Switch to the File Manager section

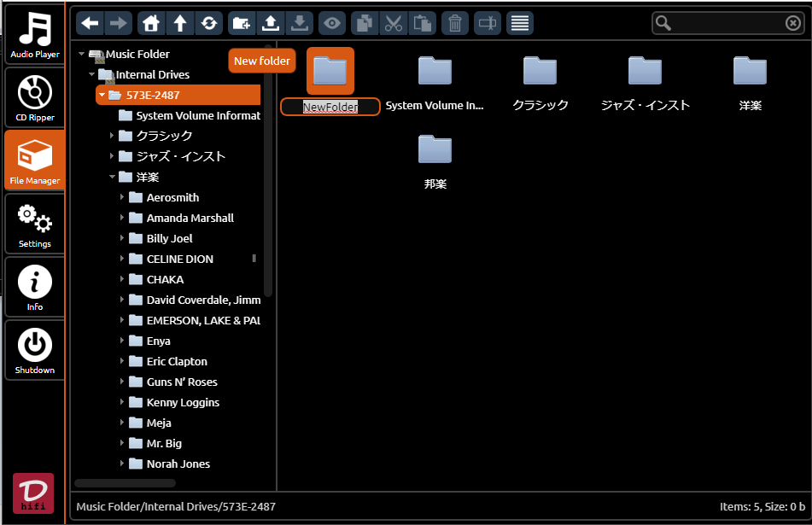pyautogui.click(x=33, y=160)
